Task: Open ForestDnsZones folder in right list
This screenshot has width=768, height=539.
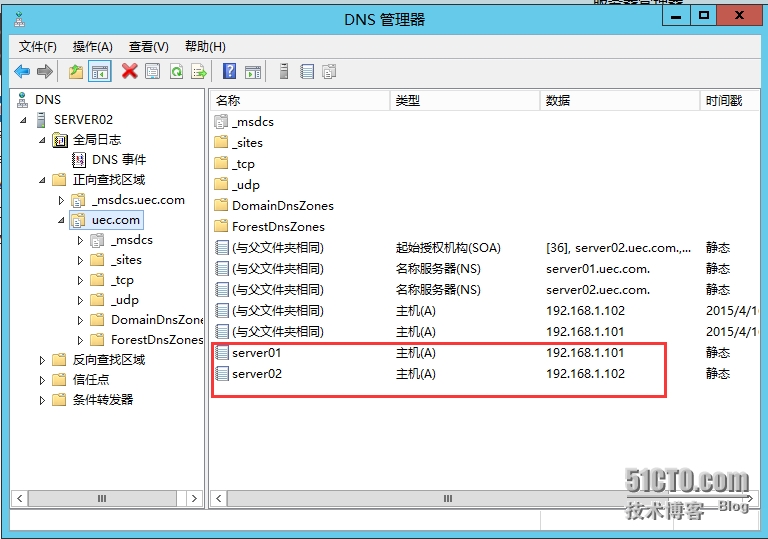Action: tap(270, 227)
